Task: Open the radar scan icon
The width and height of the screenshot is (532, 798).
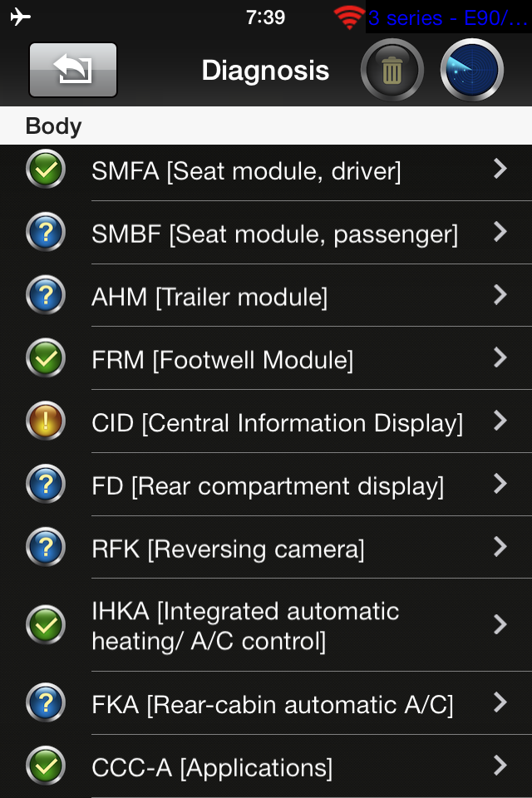Action: (472, 71)
